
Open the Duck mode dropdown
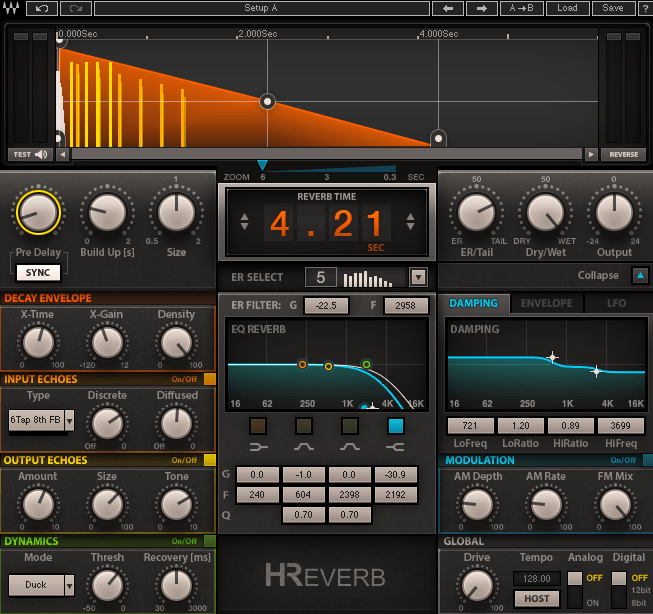(70, 585)
